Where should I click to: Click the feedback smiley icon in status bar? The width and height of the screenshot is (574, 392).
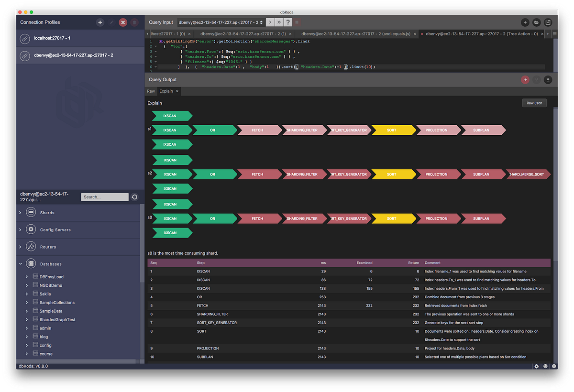click(545, 366)
